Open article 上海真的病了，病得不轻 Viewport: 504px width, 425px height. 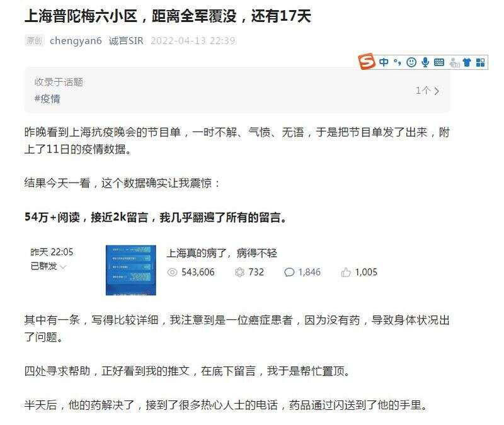[x=222, y=253]
